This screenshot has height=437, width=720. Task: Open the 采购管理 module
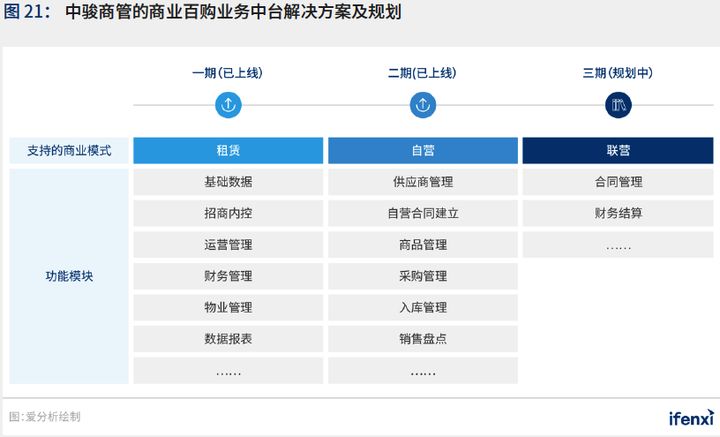click(423, 276)
